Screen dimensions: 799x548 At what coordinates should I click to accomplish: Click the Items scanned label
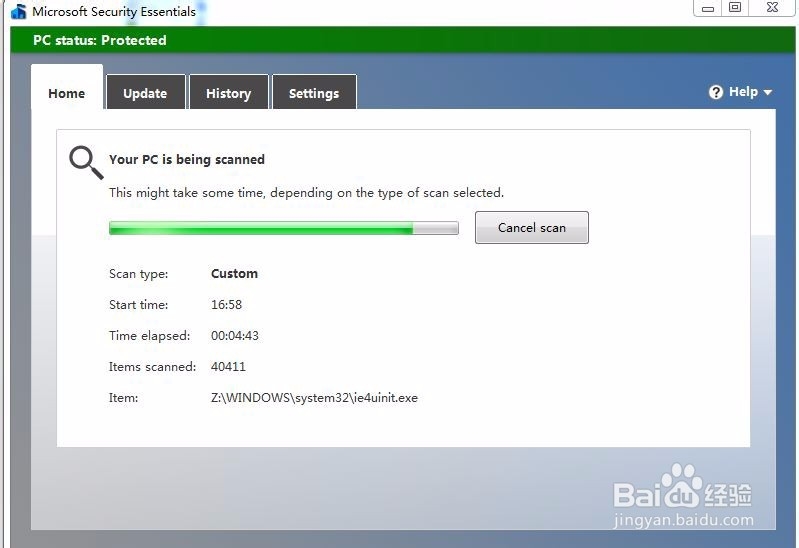(x=152, y=367)
